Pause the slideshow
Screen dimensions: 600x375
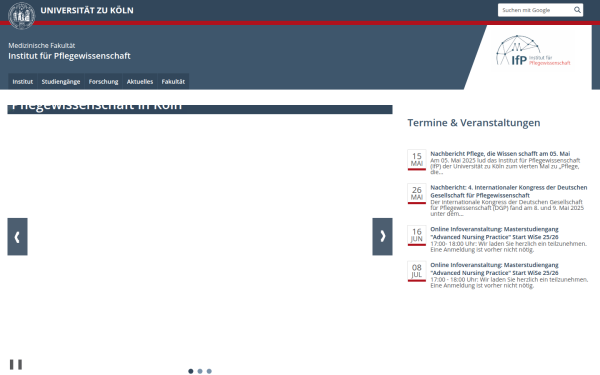point(16,364)
